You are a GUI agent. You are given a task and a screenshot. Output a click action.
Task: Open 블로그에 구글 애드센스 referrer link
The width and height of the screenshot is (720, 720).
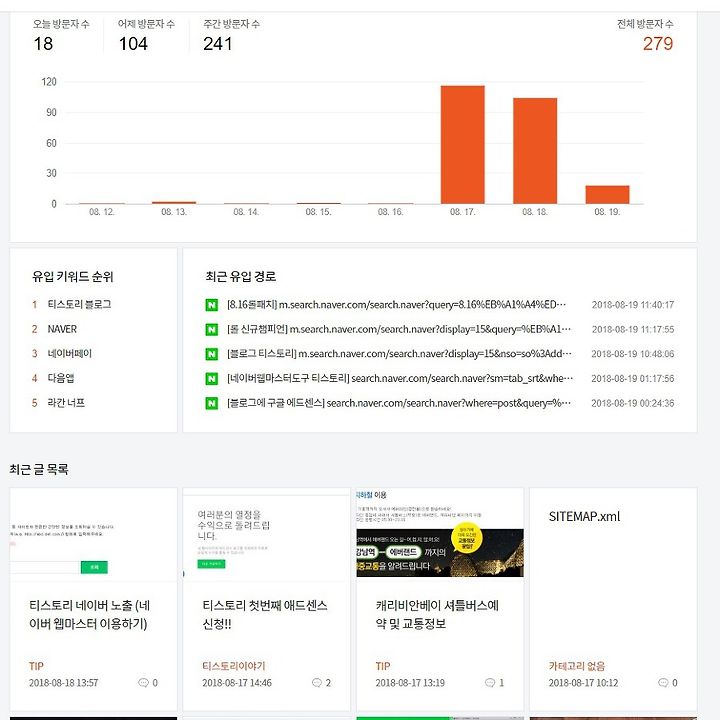(x=399, y=403)
